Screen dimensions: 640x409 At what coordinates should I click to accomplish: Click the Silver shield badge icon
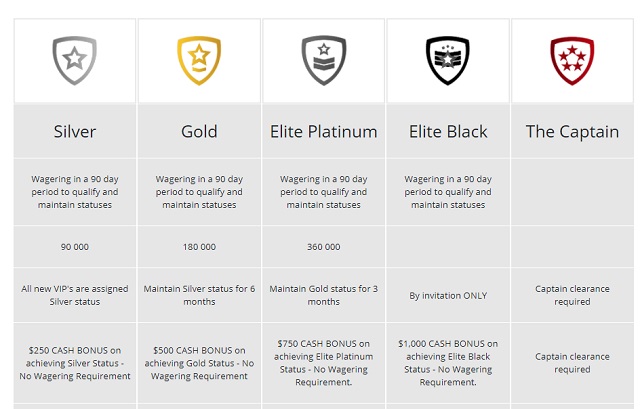pyautogui.click(x=75, y=60)
